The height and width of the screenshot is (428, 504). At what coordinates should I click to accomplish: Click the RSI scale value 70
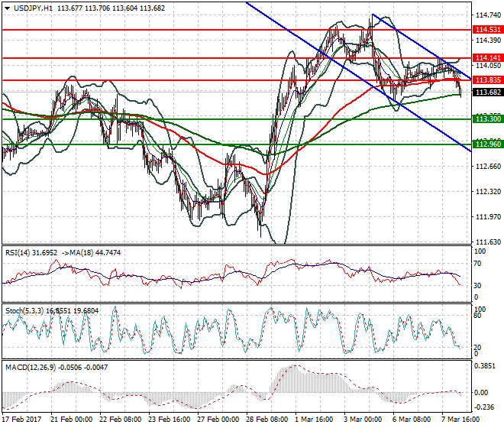[477, 264]
